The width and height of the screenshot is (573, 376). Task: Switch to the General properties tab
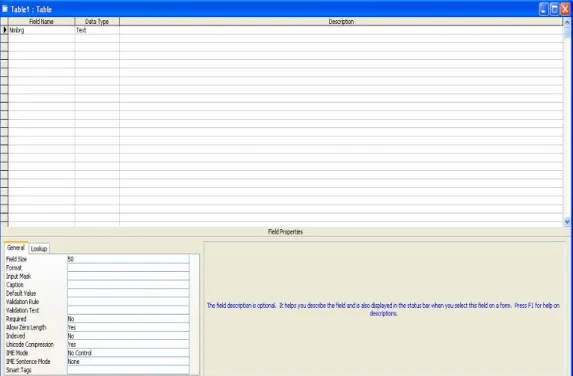point(16,248)
